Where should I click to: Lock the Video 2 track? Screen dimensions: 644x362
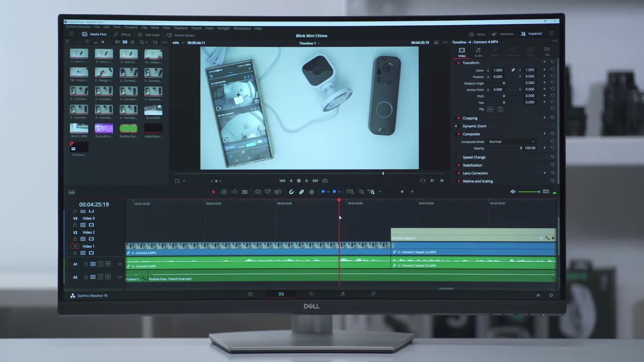[x=75, y=239]
